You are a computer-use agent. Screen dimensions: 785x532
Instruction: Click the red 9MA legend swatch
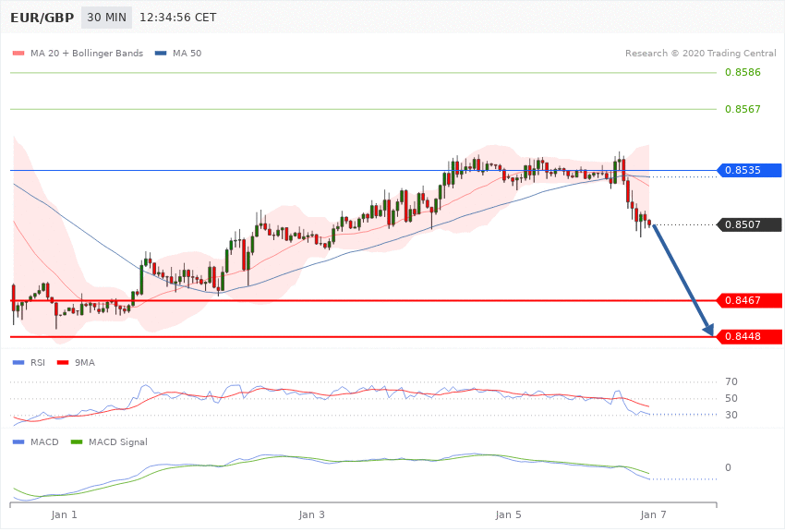63,362
